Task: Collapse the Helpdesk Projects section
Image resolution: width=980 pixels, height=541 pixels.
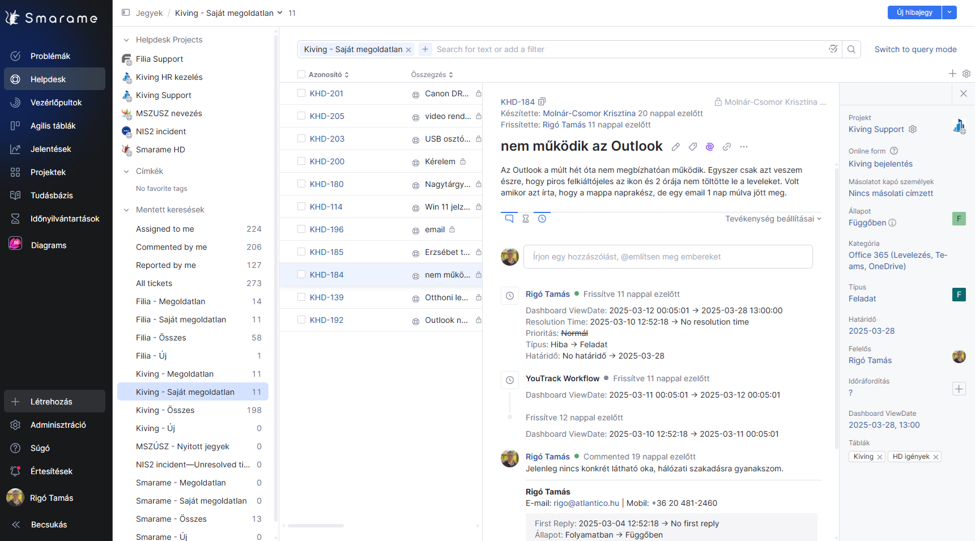Action: click(126, 40)
